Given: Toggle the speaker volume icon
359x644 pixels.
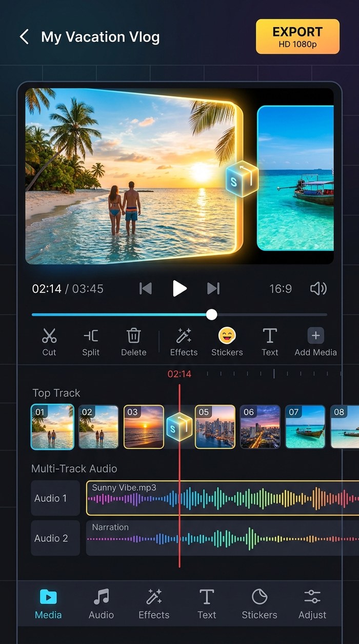Looking at the screenshot, I should point(318,289).
